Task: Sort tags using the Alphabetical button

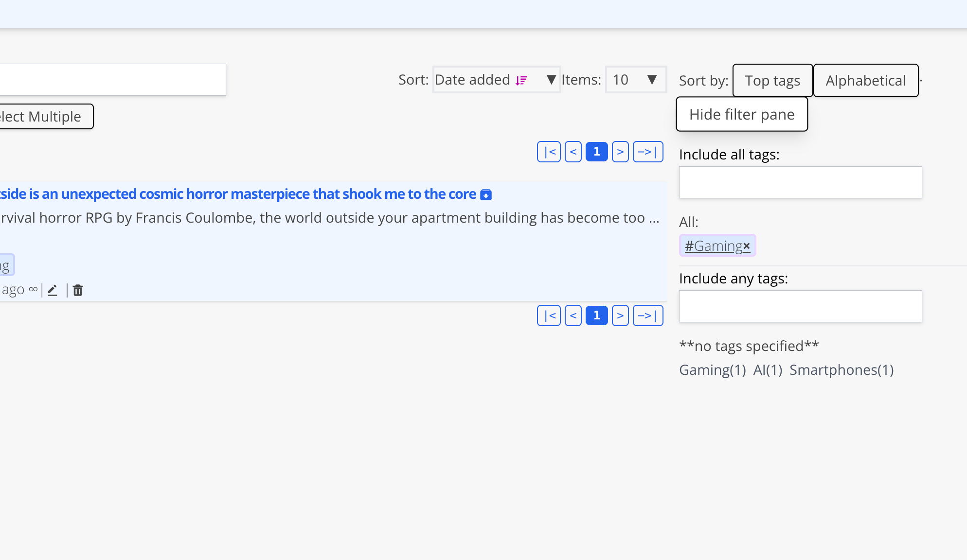Action: pyautogui.click(x=866, y=81)
